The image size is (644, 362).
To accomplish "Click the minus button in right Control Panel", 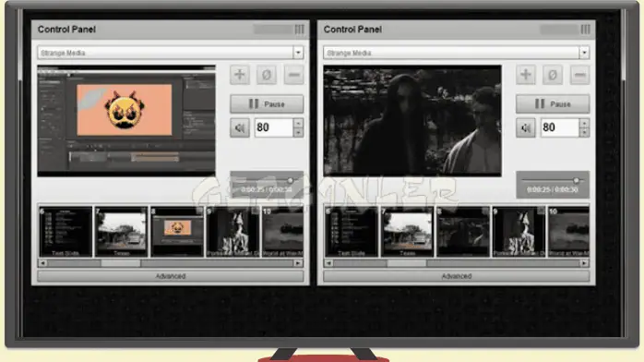I will tap(580, 75).
